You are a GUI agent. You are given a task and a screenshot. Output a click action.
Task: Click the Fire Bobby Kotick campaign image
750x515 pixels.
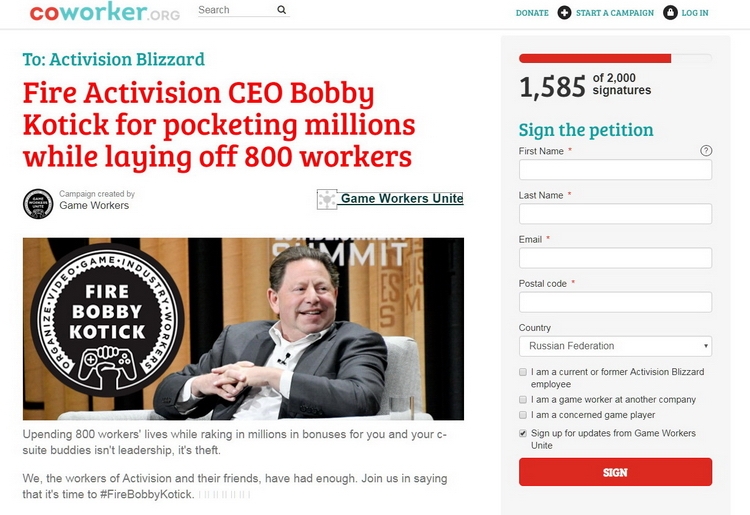243,329
